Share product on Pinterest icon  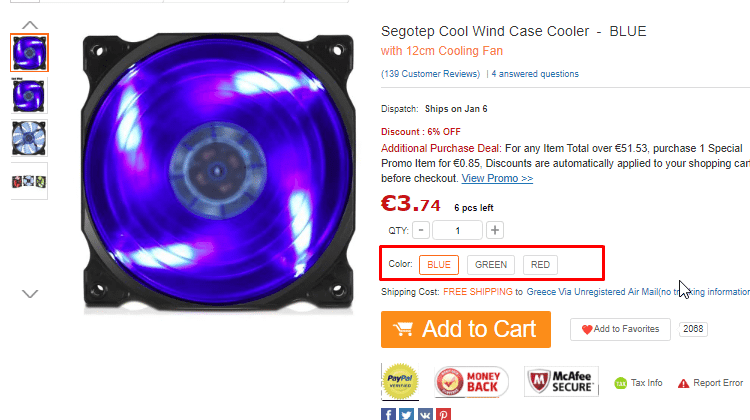[443, 414]
